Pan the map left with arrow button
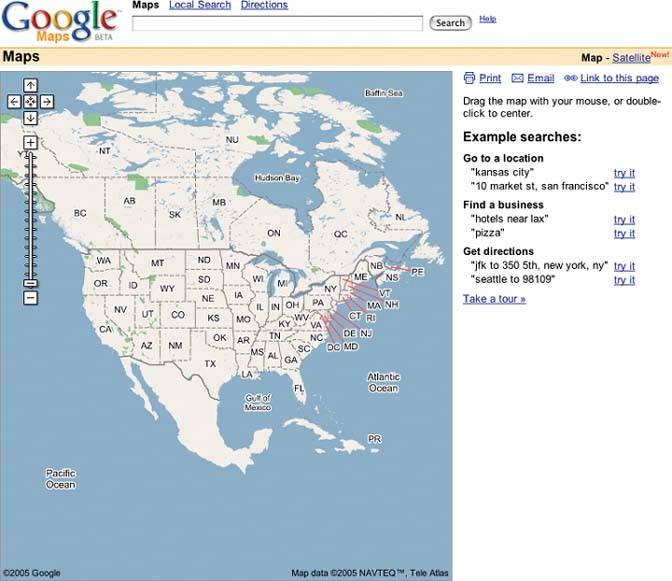The height and width of the screenshot is (581, 672). click(14, 101)
